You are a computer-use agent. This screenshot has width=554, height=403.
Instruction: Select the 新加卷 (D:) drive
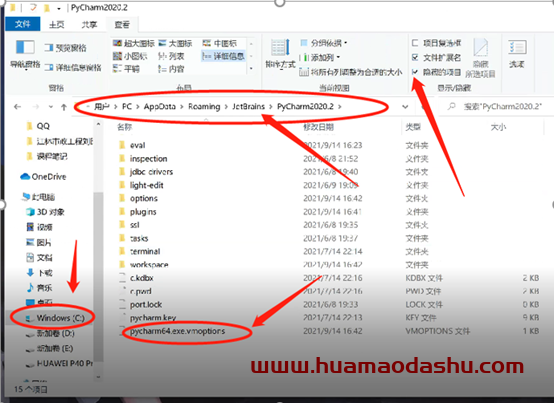click(x=50, y=333)
